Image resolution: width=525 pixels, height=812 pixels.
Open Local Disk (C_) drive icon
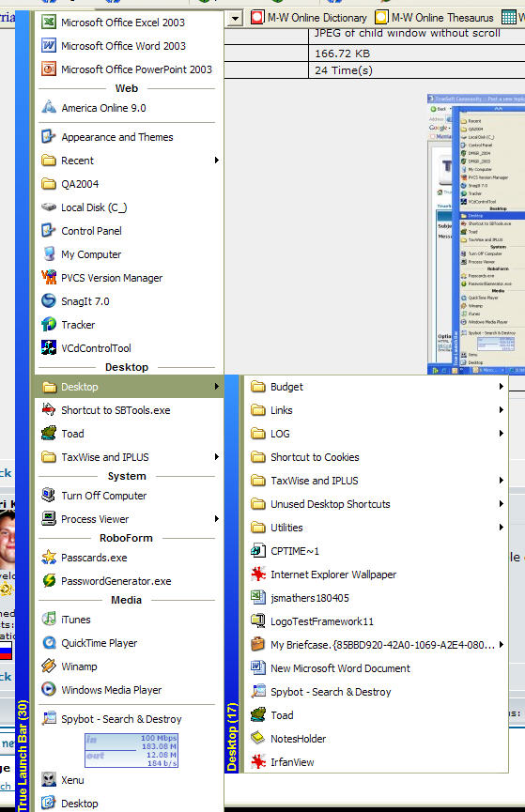coord(49,207)
